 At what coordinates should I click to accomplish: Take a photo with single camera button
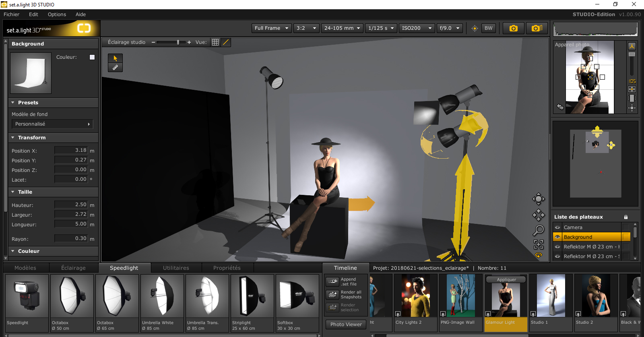[513, 28]
